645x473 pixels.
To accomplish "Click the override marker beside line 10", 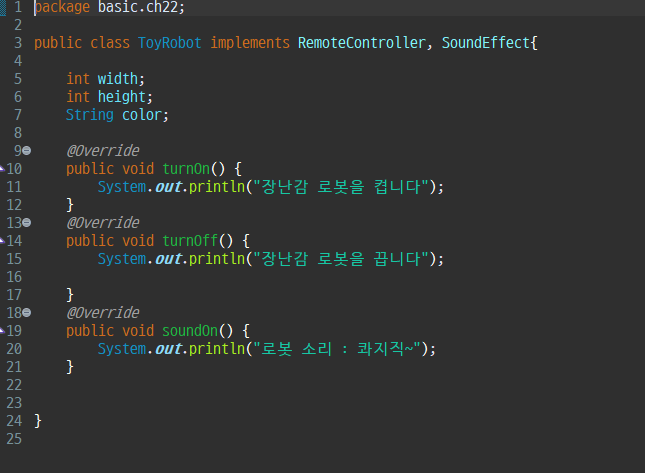I will 2,169.
